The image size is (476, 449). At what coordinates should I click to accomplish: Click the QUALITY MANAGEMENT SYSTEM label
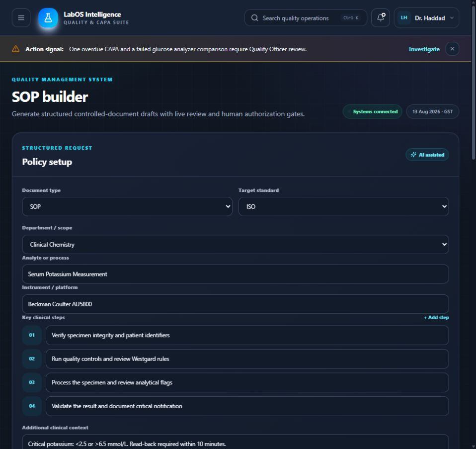62,80
